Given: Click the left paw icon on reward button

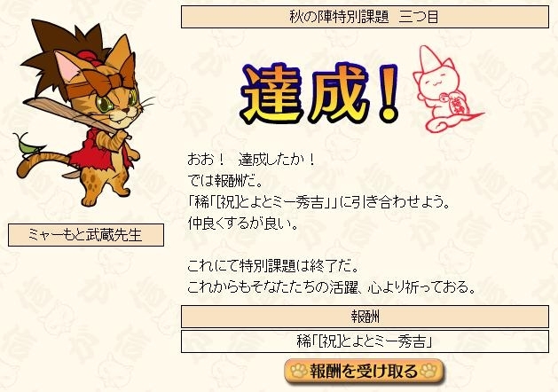Looking at the screenshot, I should (299, 372).
